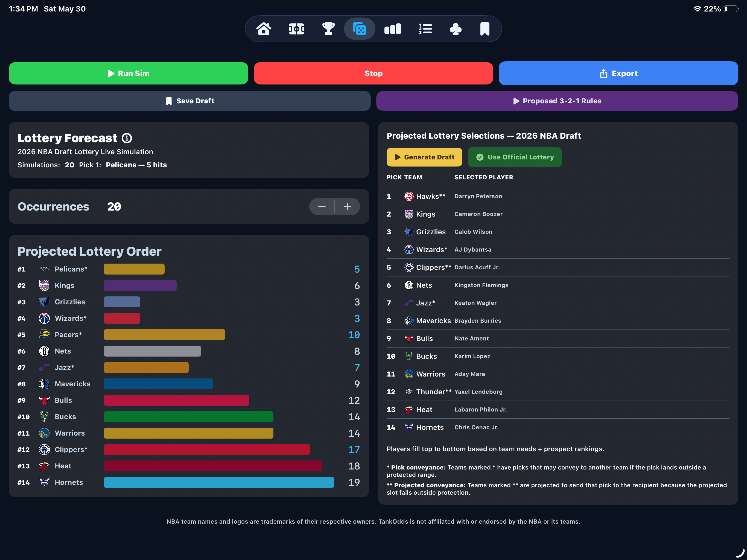
Task: Start the simulation with Run Sim
Action: click(128, 73)
